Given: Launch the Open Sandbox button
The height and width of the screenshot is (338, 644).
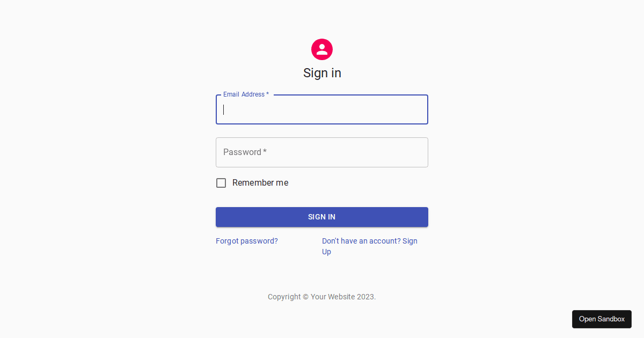Looking at the screenshot, I should 602,319.
